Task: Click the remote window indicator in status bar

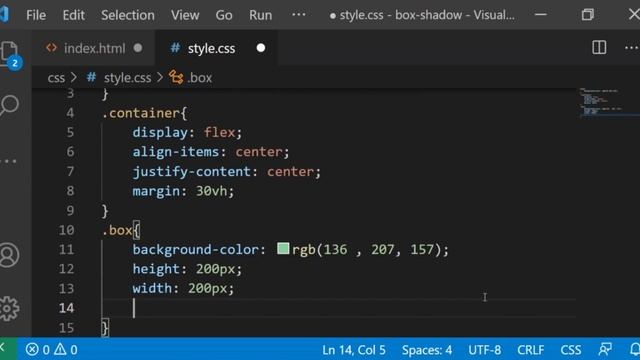Action: pyautogui.click(x=9, y=349)
